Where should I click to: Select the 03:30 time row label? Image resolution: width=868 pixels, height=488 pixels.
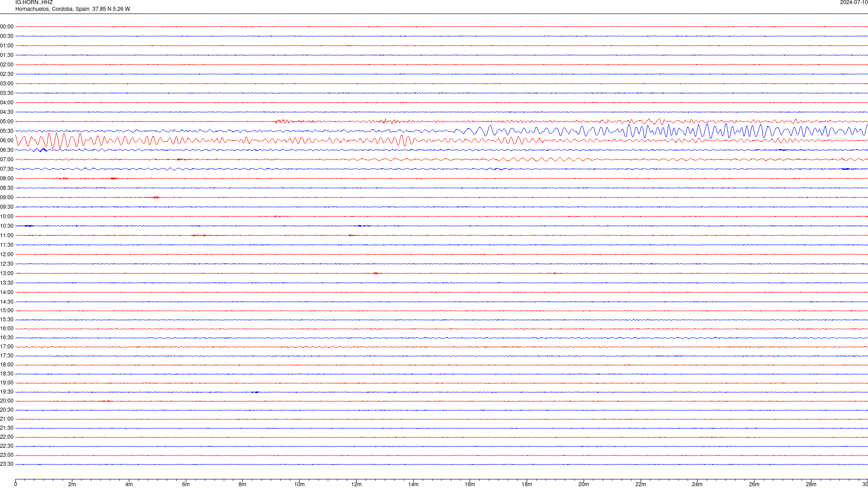tap(7, 93)
